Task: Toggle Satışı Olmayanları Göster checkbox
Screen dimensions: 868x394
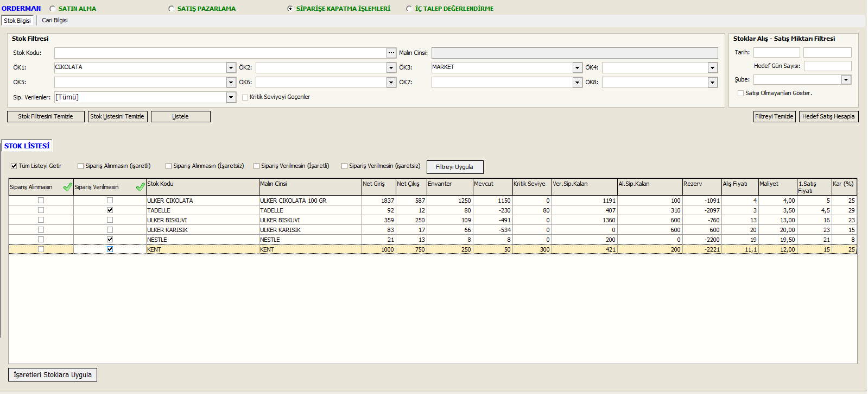Action: 741,93
